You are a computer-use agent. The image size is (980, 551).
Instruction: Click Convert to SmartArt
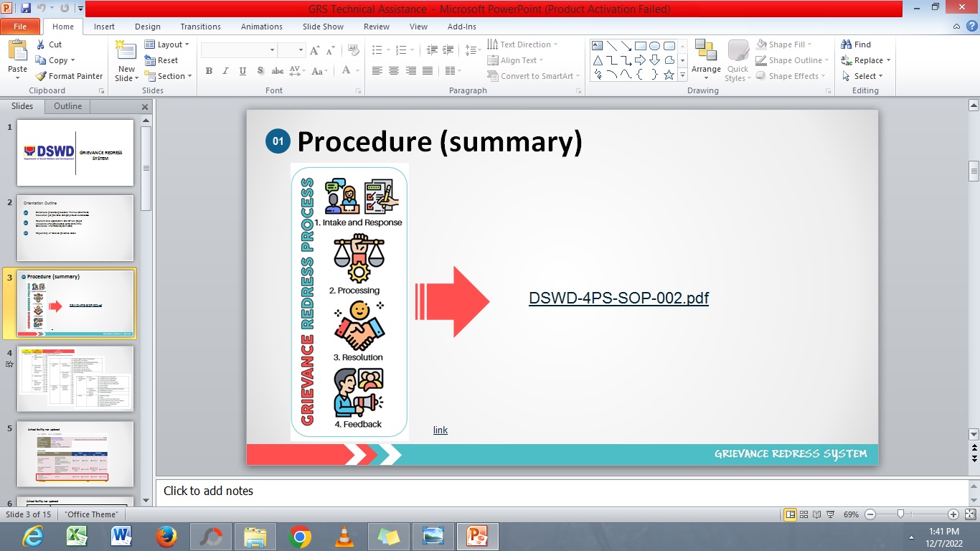[x=534, y=76]
